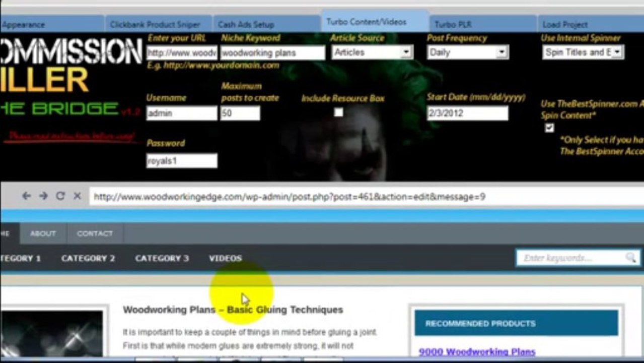Open the Article Source dropdown
This screenshot has height=363, width=644.
pos(372,52)
